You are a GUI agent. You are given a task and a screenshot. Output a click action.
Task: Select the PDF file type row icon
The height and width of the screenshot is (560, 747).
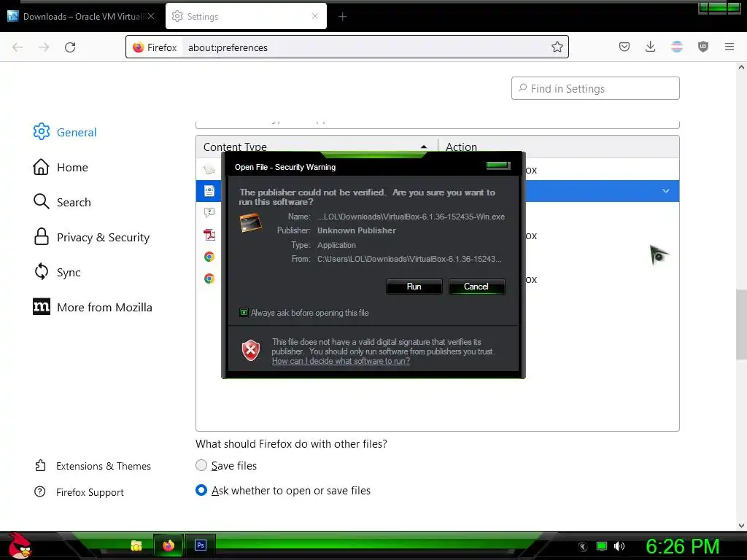pyautogui.click(x=209, y=235)
